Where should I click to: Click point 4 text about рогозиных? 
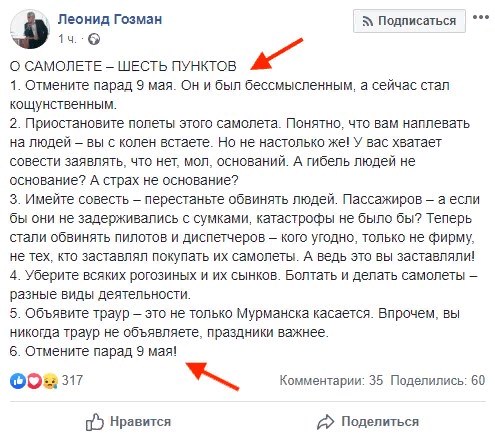point(243,285)
